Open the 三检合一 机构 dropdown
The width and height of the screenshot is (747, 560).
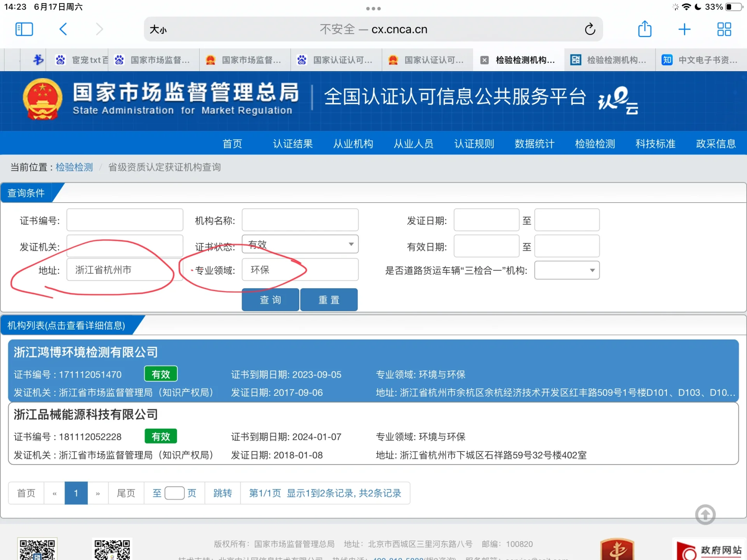(567, 270)
